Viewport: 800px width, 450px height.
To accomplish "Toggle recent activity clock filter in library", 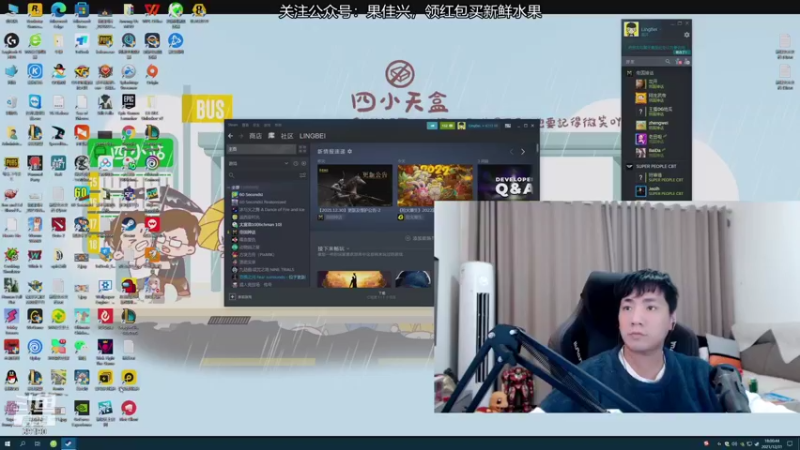I will click(295, 163).
